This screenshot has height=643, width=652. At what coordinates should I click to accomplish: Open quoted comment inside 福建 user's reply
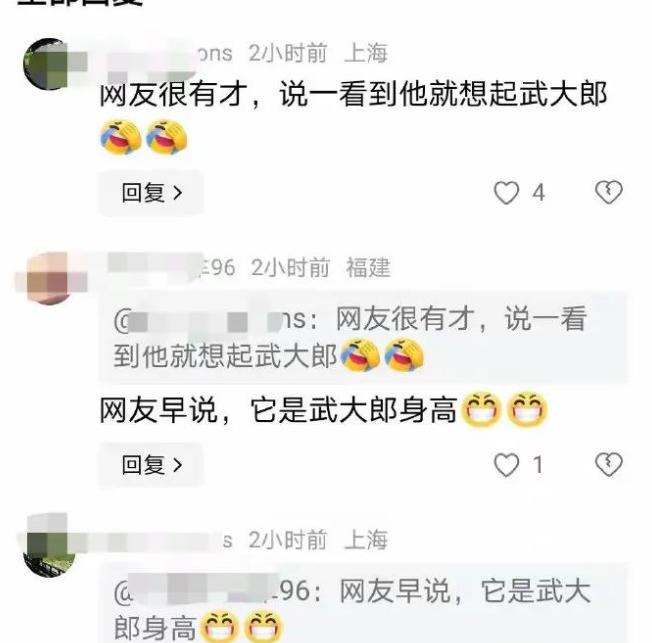(x=363, y=337)
